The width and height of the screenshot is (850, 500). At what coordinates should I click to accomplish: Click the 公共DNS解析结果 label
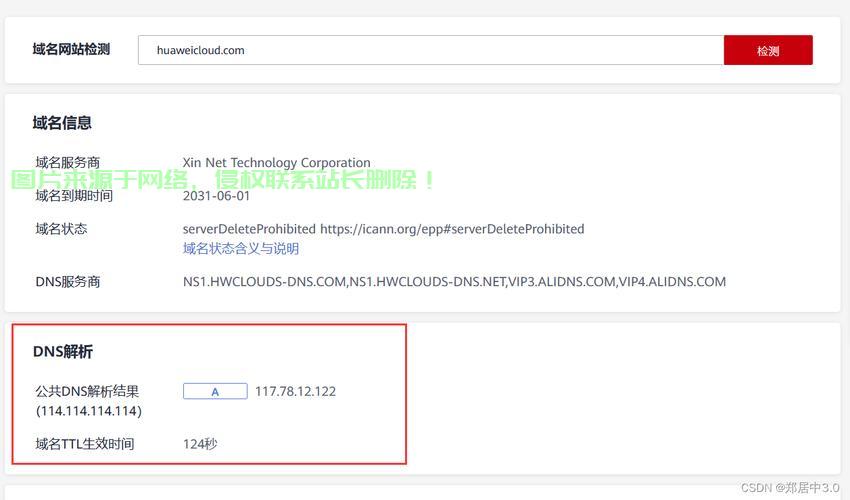(87, 392)
